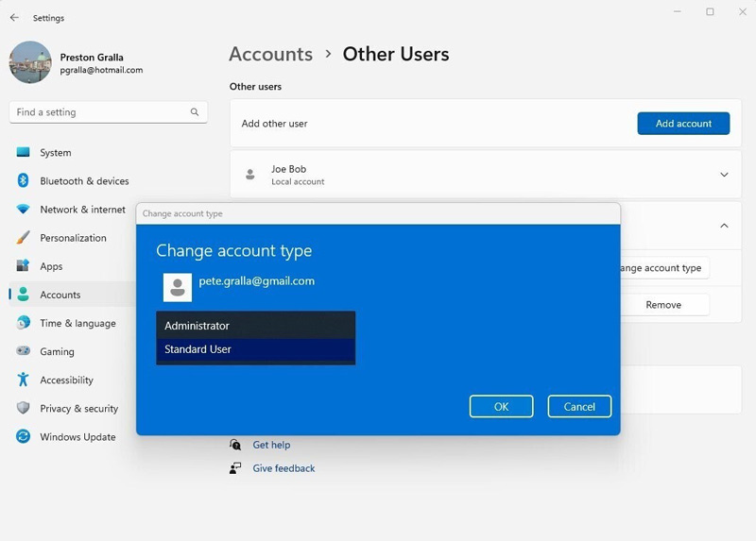Screen dimensions: 756x541
Task: Click the Find a setting search box
Action: [x=99, y=112]
